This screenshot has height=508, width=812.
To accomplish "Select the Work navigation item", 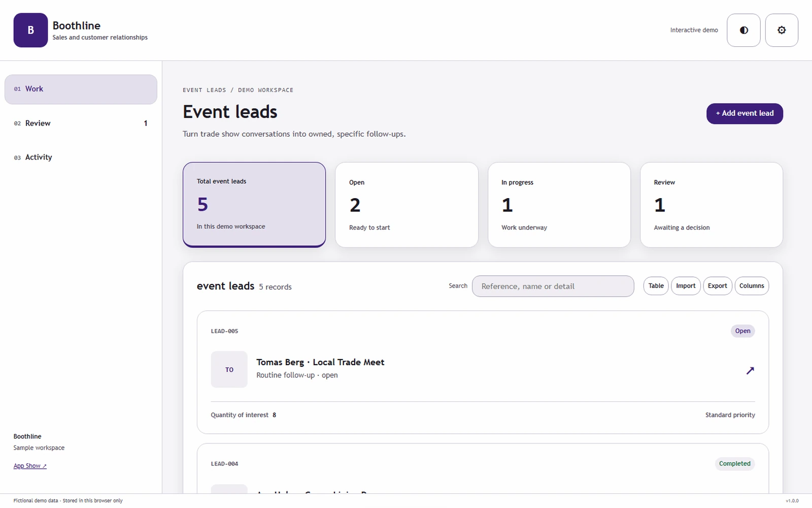I will point(81,89).
